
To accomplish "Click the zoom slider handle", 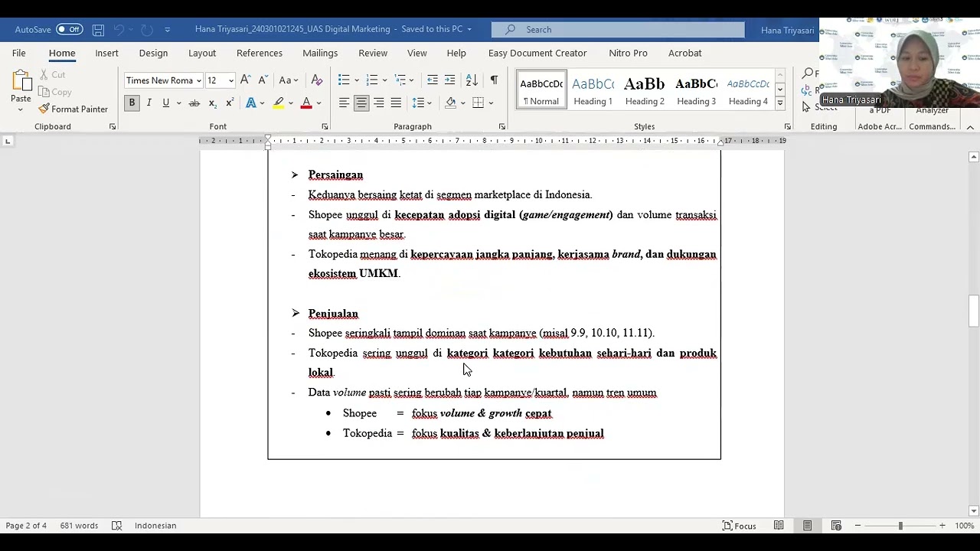I will [900, 526].
